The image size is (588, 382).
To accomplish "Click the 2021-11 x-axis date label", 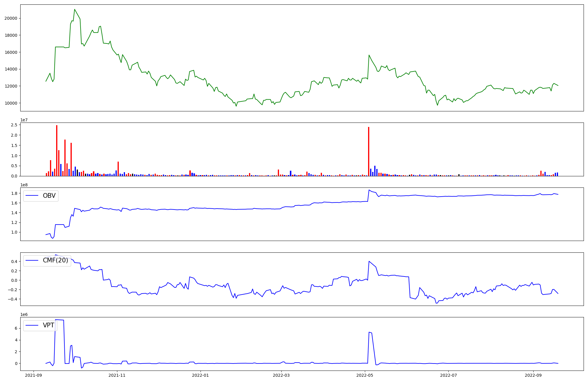I will [117, 375].
